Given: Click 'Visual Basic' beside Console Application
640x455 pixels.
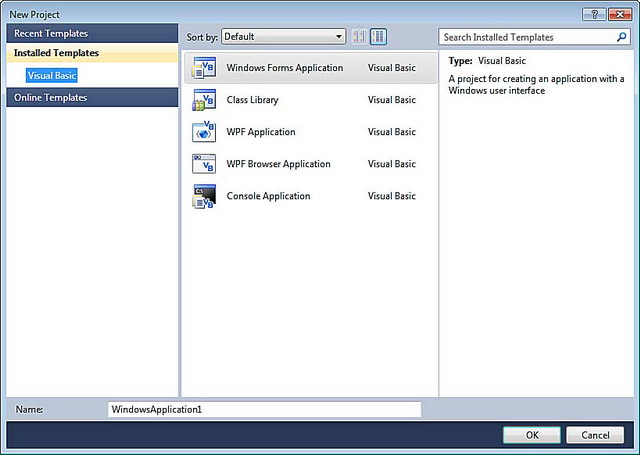Looking at the screenshot, I should [392, 196].
